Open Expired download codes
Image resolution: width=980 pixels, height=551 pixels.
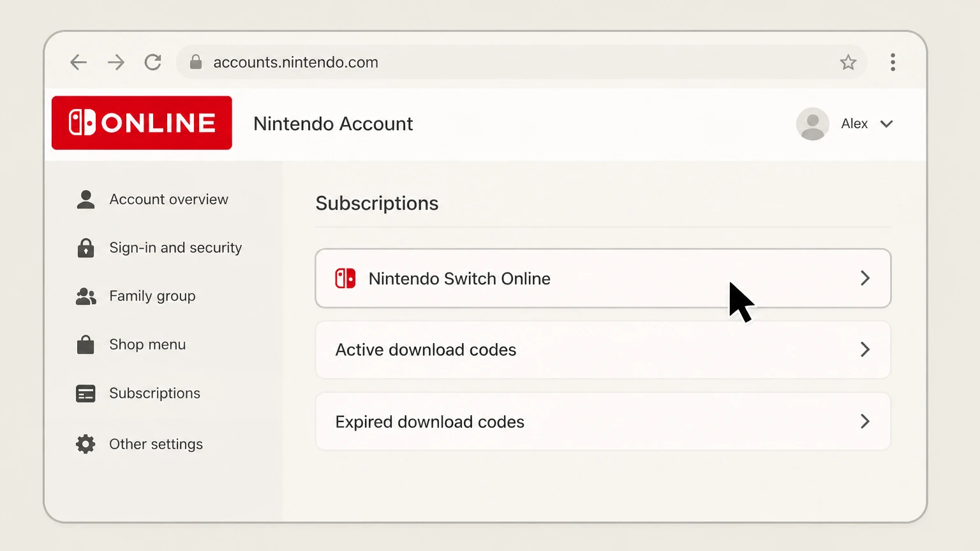click(603, 422)
